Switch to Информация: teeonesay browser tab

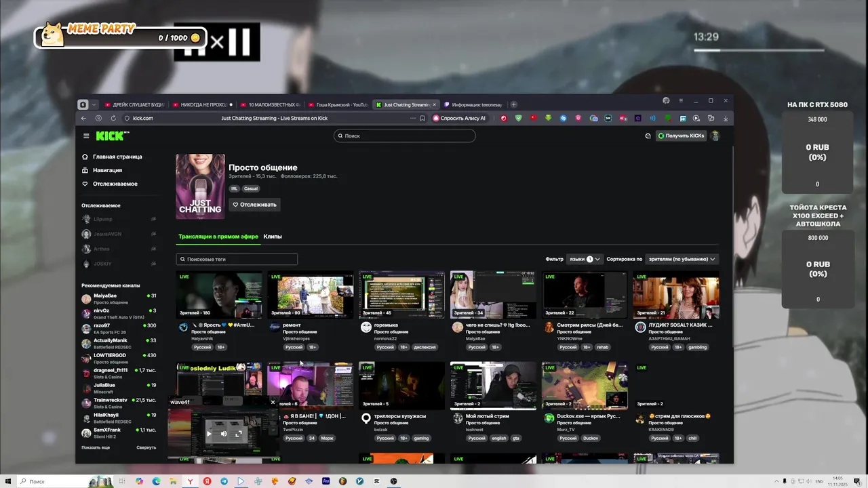pos(473,104)
